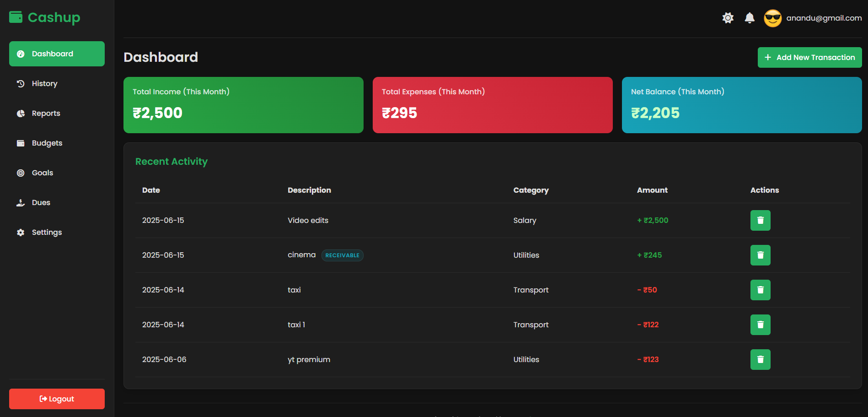Delete the Video edits transaction
The width and height of the screenshot is (868, 417).
tap(760, 220)
